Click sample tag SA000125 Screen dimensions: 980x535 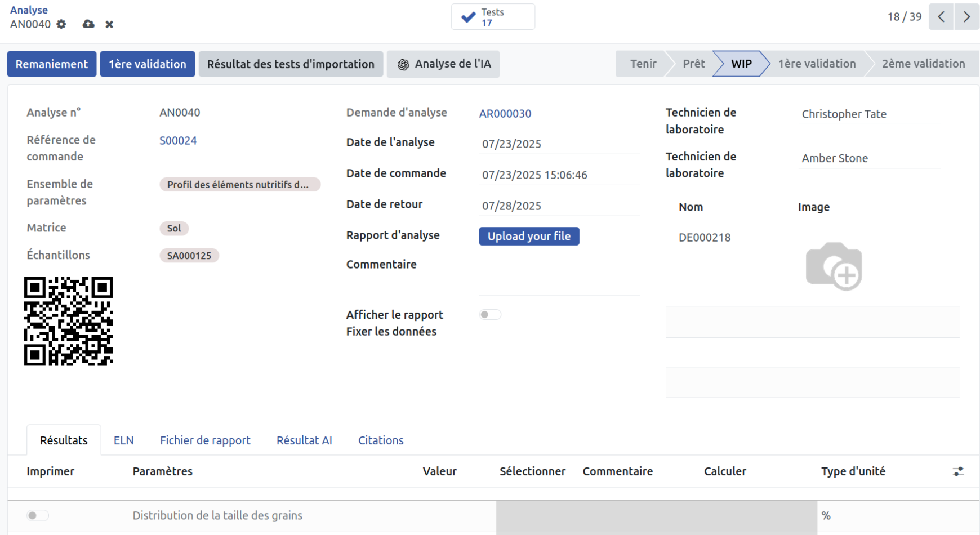(x=189, y=256)
